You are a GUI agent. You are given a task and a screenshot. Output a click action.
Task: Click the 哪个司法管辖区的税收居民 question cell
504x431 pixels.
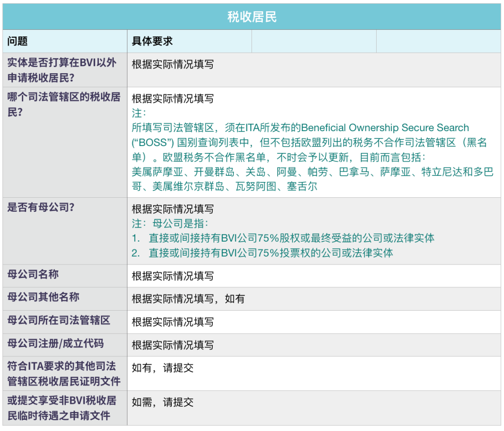click(x=64, y=104)
